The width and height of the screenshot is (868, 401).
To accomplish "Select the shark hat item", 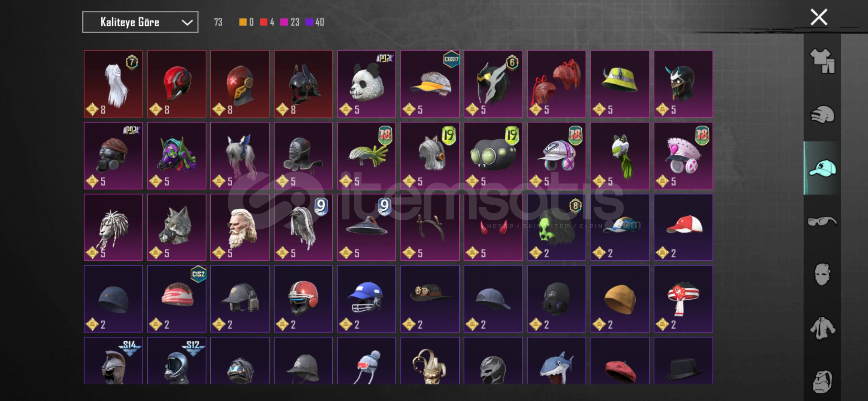I will (x=556, y=361).
